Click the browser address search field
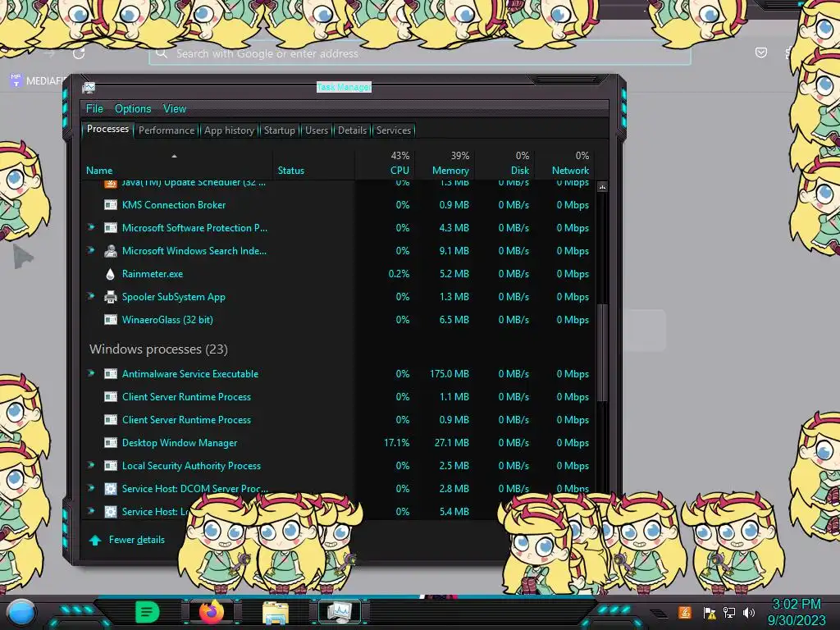Image resolution: width=840 pixels, height=630 pixels. coord(420,53)
